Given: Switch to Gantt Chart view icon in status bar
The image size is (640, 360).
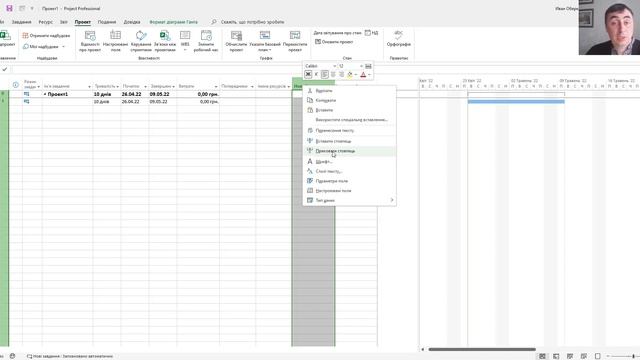Looking at the screenshot, I should [x=542, y=356].
